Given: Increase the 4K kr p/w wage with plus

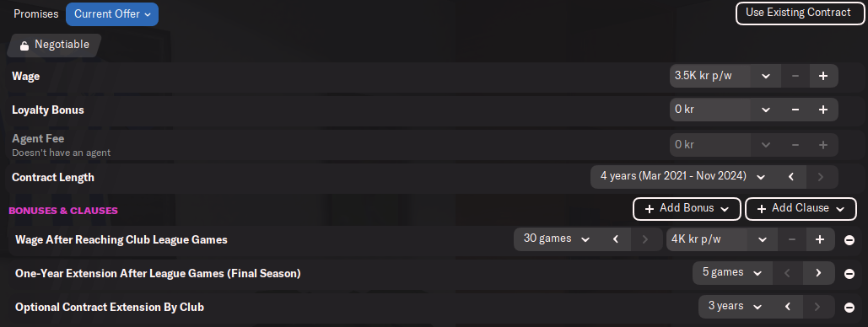Looking at the screenshot, I should pos(820,239).
